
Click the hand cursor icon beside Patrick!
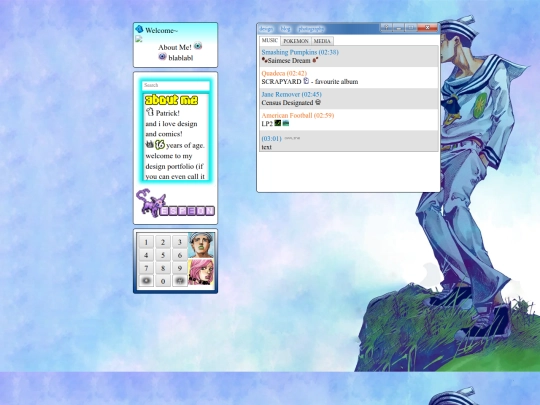149,112
